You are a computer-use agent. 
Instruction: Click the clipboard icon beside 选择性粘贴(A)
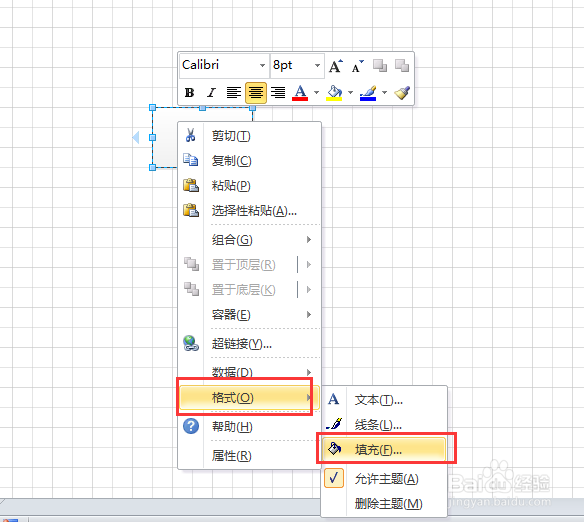pyautogui.click(x=191, y=210)
